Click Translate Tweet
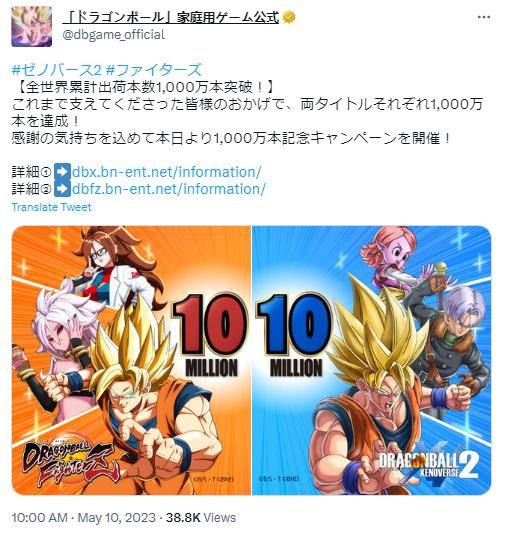 [51, 207]
